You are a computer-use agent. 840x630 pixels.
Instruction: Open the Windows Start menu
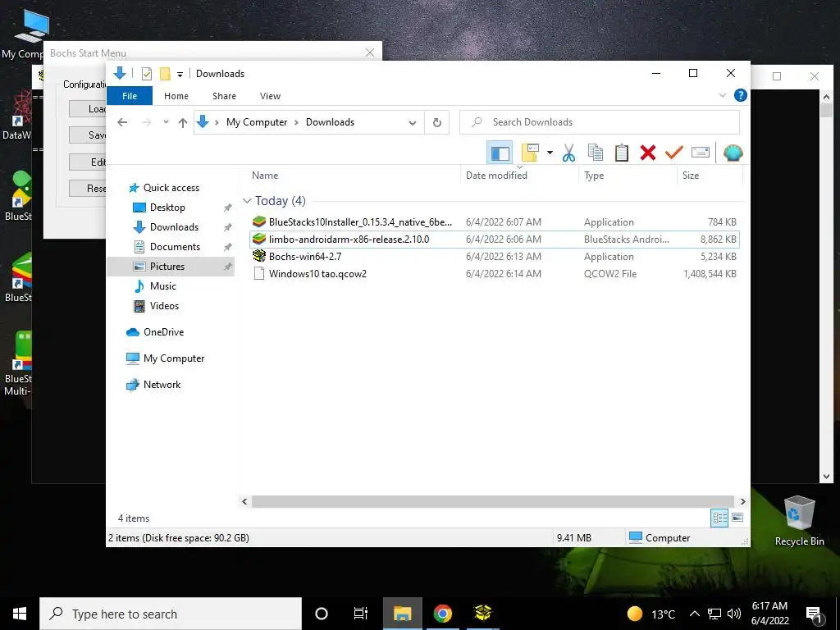(x=20, y=614)
